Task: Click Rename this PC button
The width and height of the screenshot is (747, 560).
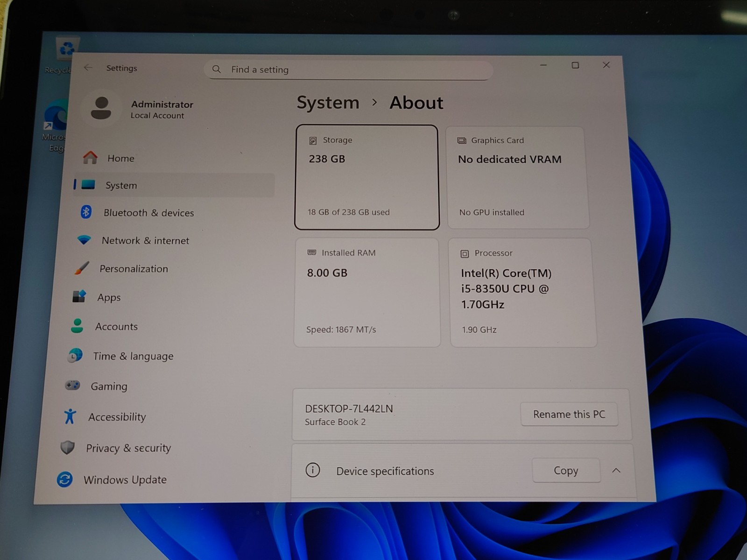Action: tap(569, 414)
